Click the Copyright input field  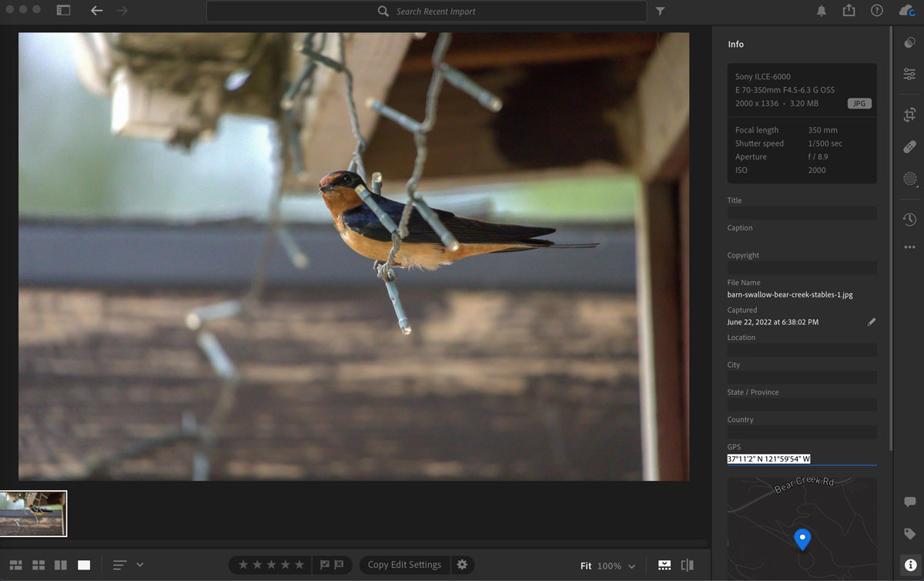coord(802,267)
